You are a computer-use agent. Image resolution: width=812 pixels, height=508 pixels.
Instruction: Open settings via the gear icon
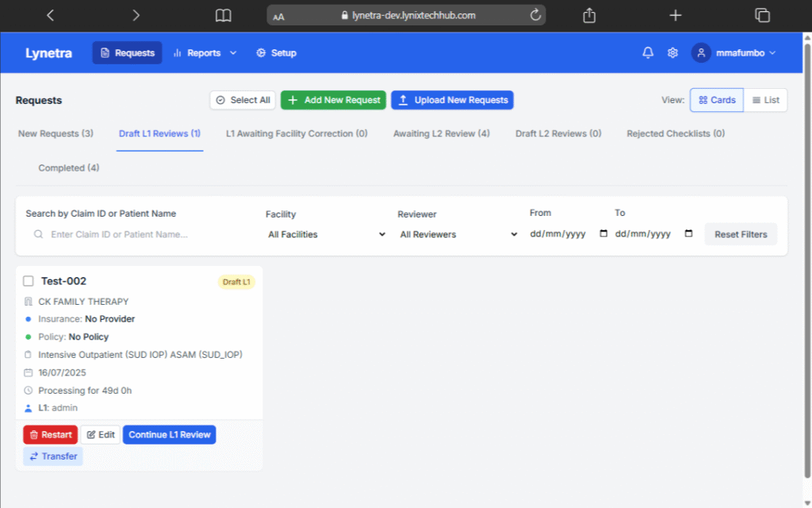tap(672, 53)
